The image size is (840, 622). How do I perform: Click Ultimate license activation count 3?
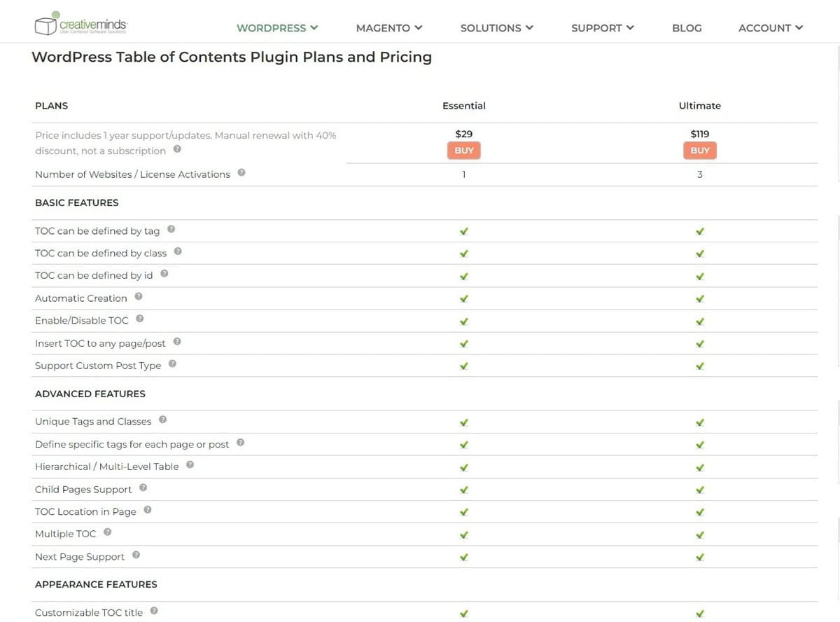700,174
